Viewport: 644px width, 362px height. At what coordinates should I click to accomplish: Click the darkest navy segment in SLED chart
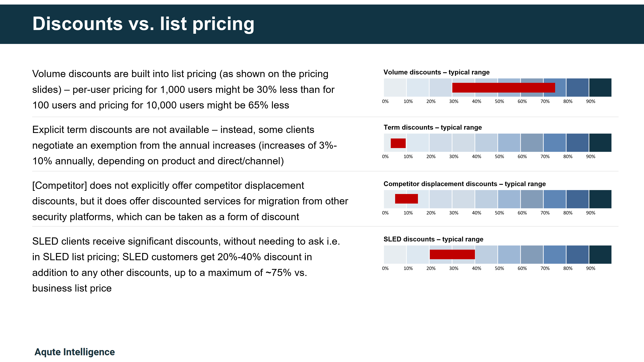600,255
